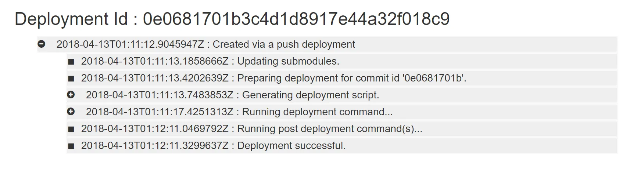Click the square bullet beside 'Deployment successful.'

71,146
